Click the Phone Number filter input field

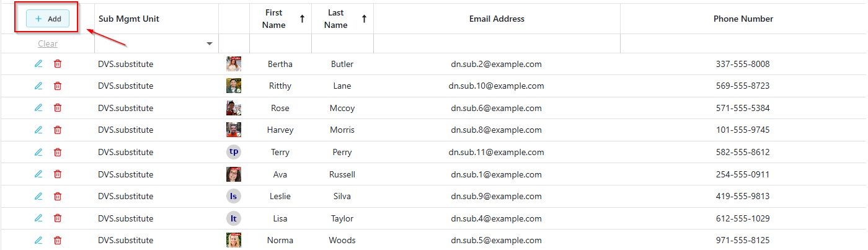point(743,44)
